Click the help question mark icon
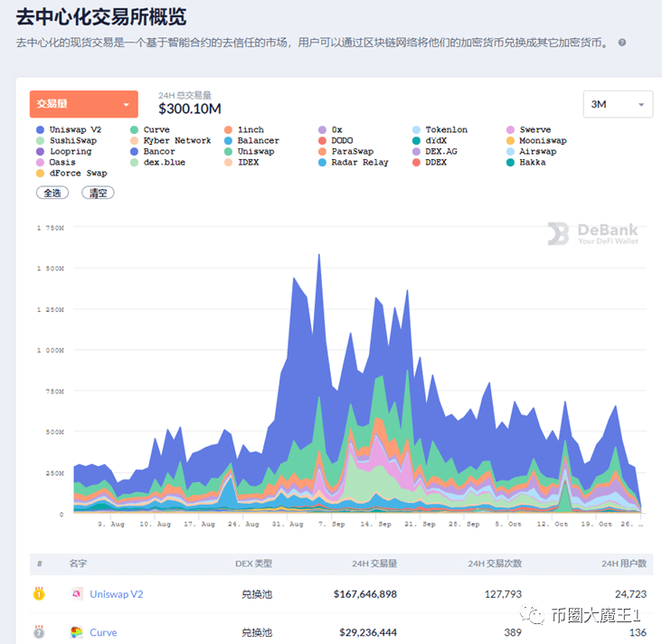662x644 pixels. coord(622,43)
